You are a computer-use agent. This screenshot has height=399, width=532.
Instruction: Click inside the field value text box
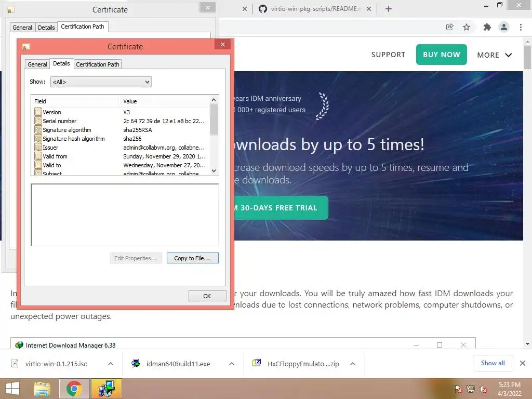[x=125, y=215]
